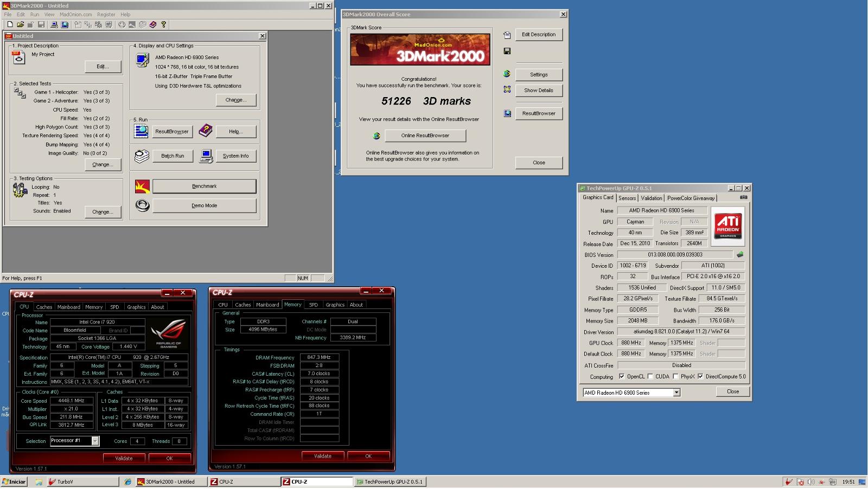This screenshot has width=868, height=489.
Task: Click Edit Description button in score window
Action: click(x=539, y=34)
